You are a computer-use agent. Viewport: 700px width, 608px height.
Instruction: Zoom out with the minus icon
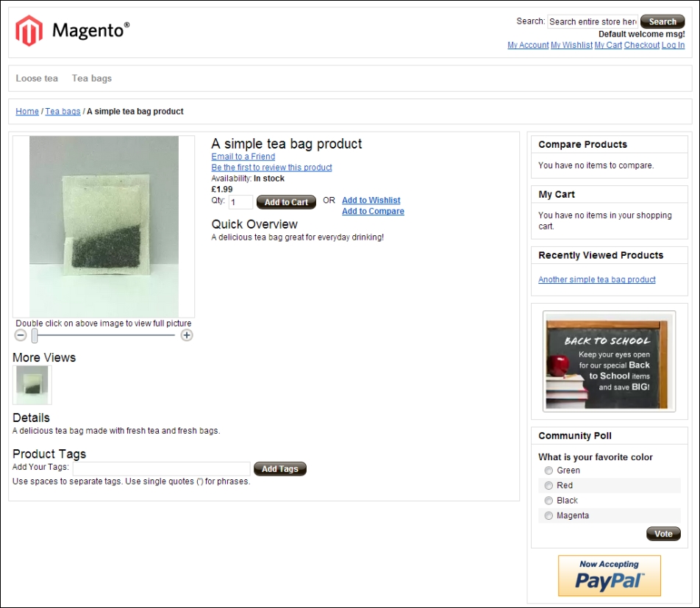point(21,335)
